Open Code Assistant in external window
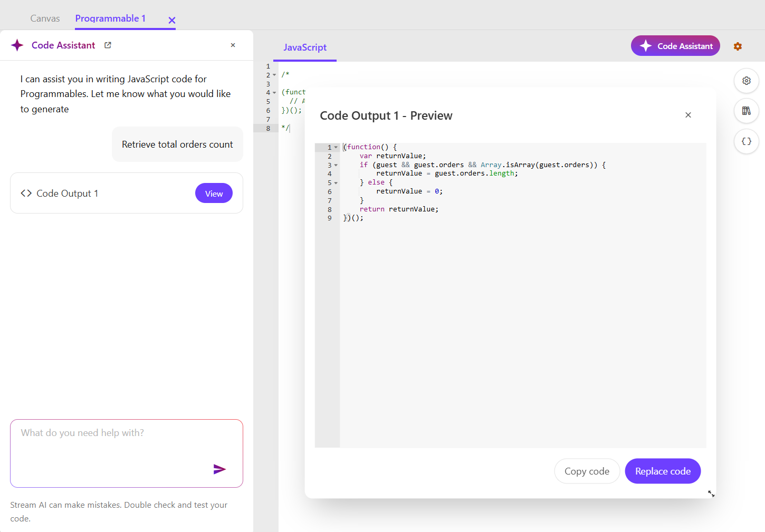 tap(107, 45)
